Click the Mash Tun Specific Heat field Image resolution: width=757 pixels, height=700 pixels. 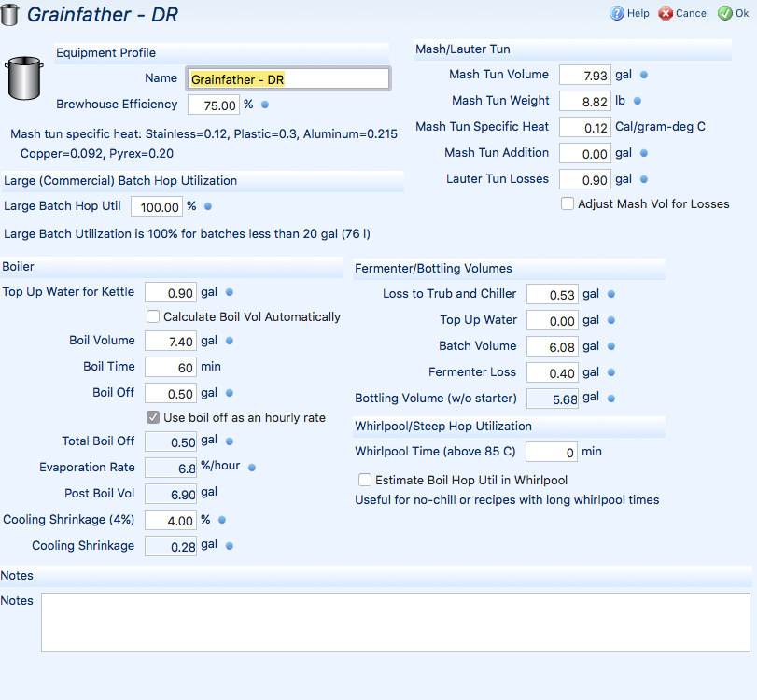(585, 127)
